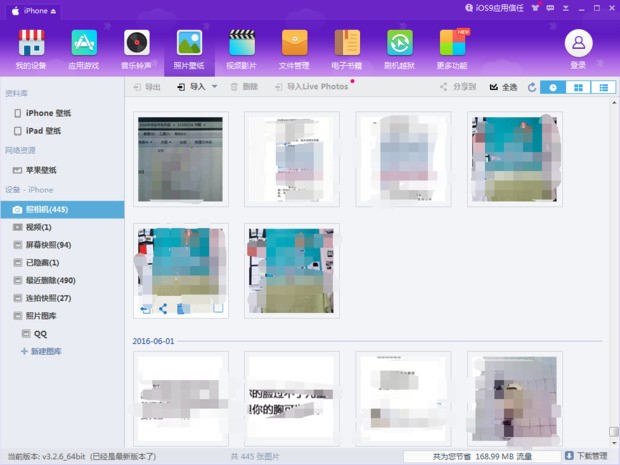Open 音乐铃声 music section
This screenshot has height=465, width=620.
point(136,49)
